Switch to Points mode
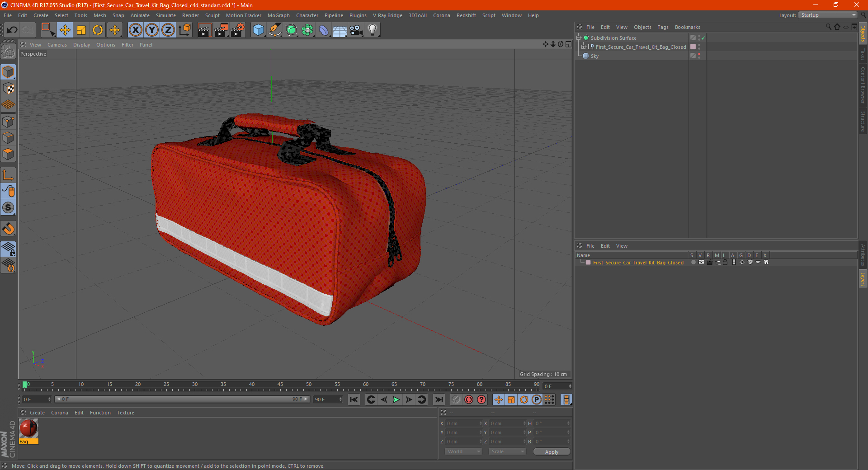Viewport: 868px width, 470px height. point(9,122)
